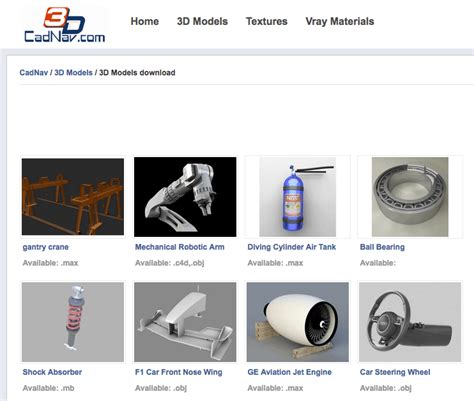
Task: Click the CadNav breadcrumb link
Action: (34, 72)
